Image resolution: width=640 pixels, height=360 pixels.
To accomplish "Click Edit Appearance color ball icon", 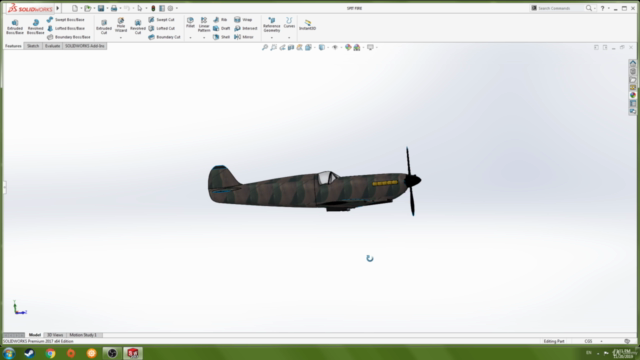I will point(348,47).
